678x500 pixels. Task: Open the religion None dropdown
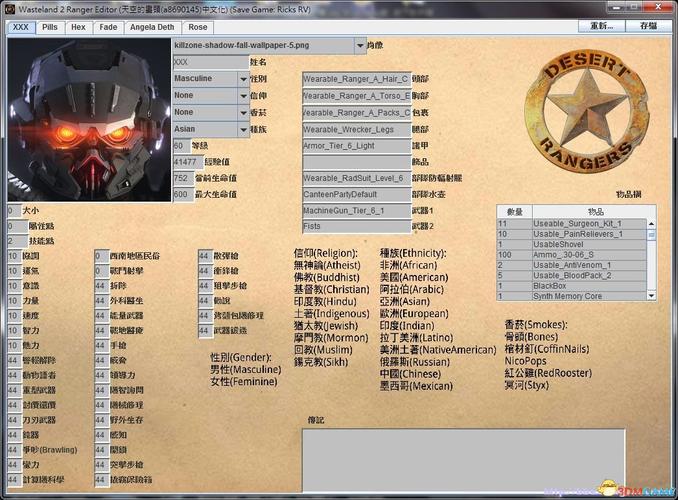coord(243,96)
